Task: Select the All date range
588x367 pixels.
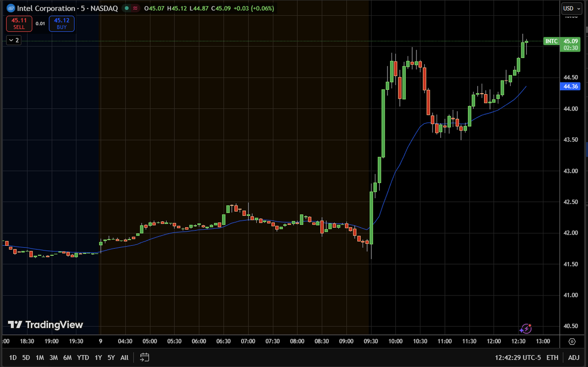Action: [124, 358]
